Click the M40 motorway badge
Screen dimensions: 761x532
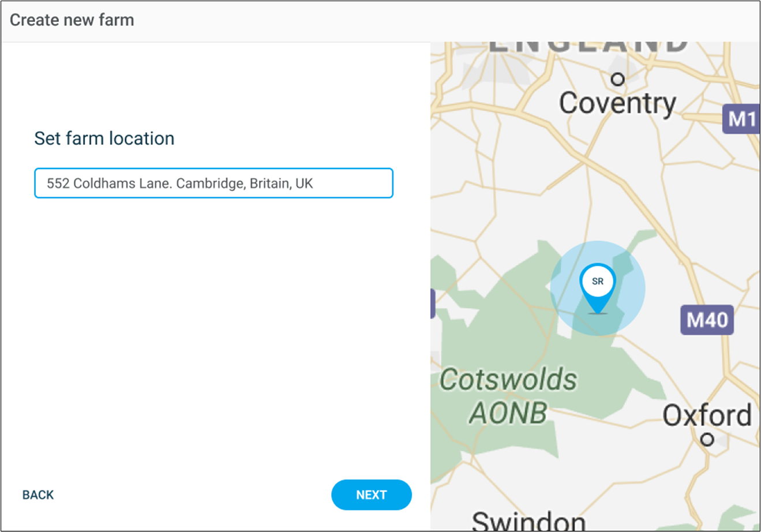click(707, 320)
